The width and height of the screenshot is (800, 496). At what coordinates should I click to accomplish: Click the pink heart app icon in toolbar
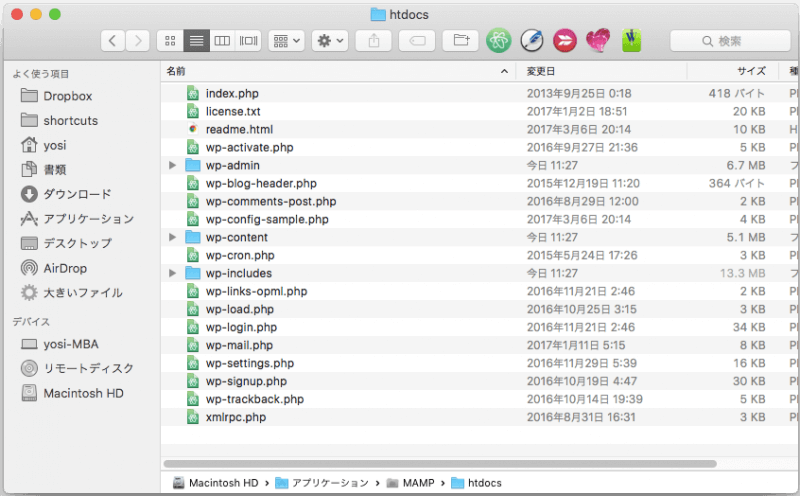click(598, 41)
